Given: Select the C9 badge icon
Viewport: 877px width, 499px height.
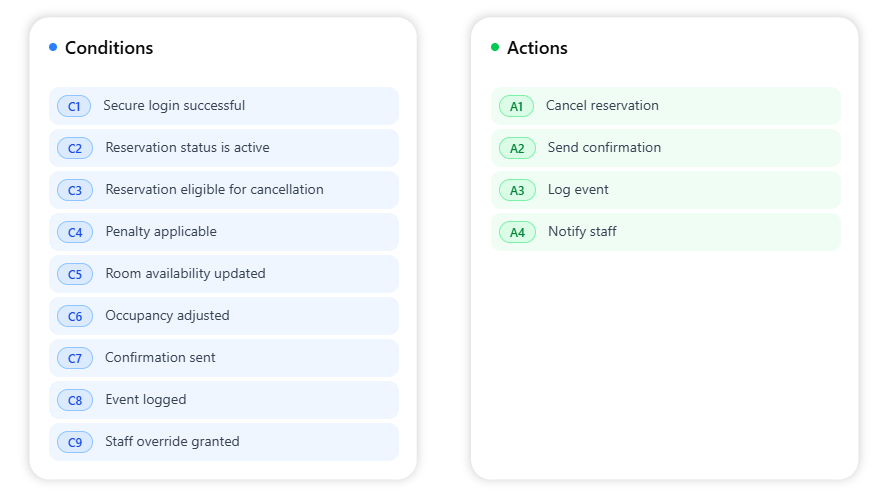Looking at the screenshot, I should tap(75, 442).
